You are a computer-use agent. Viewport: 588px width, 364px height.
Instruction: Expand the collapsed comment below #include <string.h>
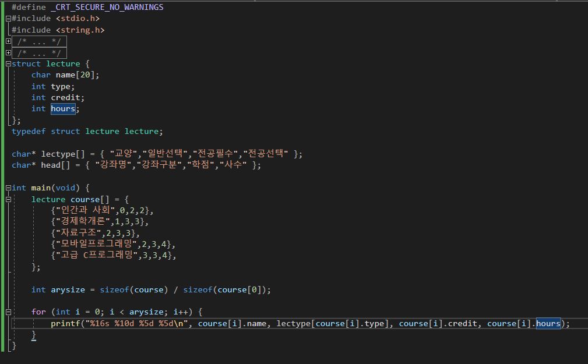pyautogui.click(x=8, y=41)
